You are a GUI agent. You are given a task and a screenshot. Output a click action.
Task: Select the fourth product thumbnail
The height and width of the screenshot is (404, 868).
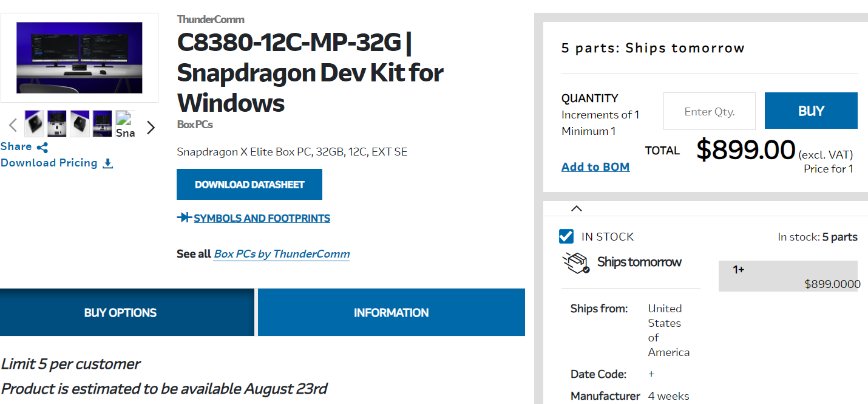(103, 124)
